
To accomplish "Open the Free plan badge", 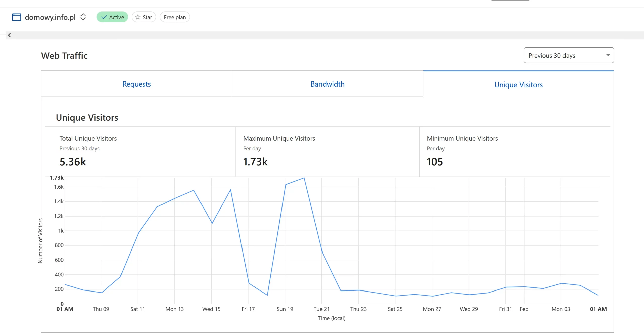I will pos(175,17).
